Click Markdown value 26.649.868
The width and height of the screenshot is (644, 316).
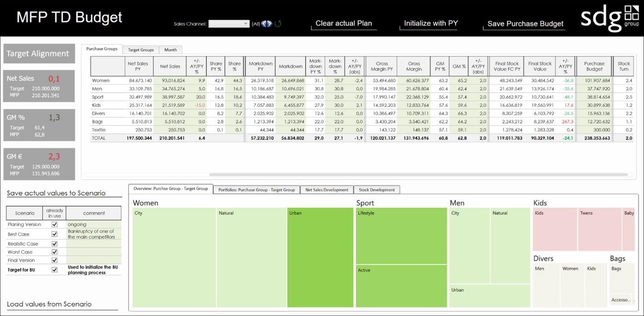tap(291, 80)
